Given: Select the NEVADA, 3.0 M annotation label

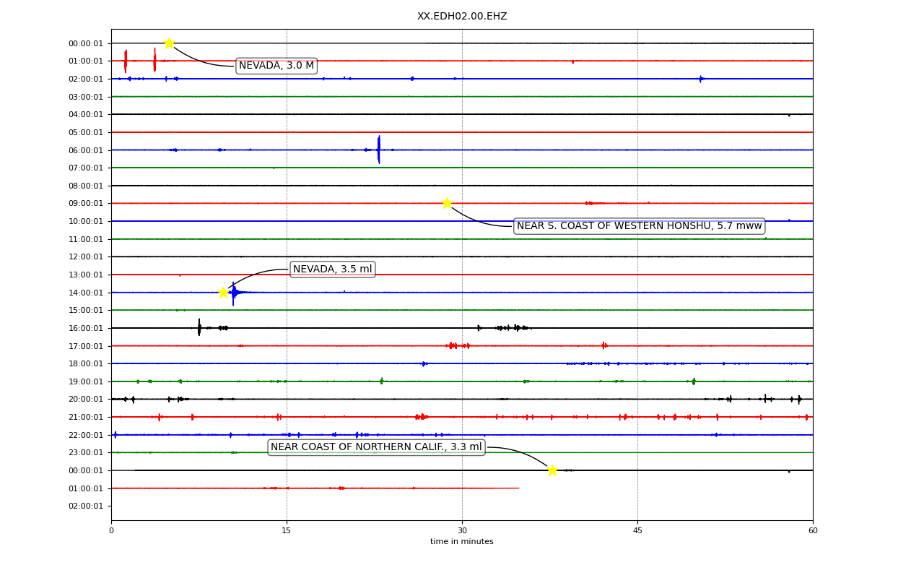Looking at the screenshot, I should coord(276,66).
